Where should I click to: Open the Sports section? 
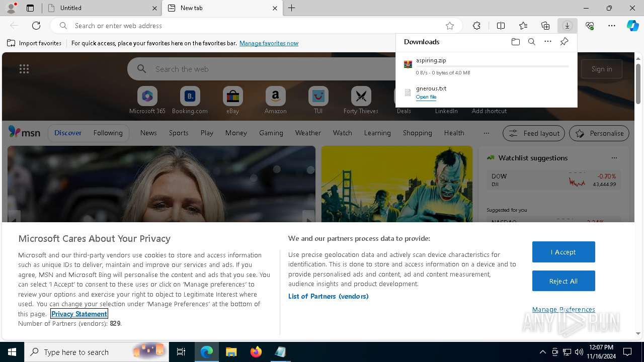coord(179,133)
